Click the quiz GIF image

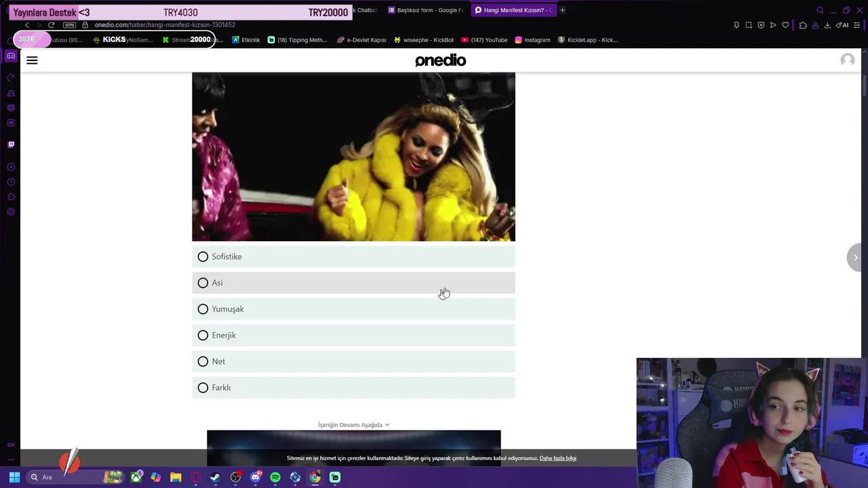point(353,157)
